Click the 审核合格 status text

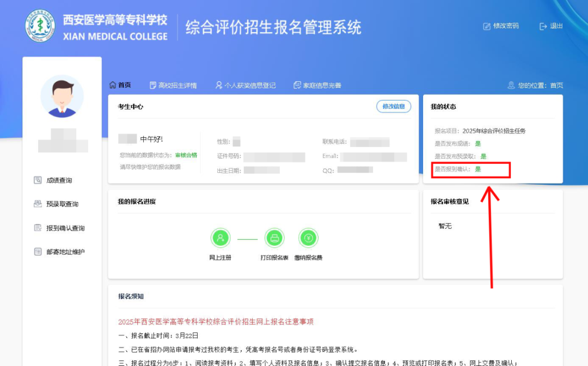click(x=186, y=155)
